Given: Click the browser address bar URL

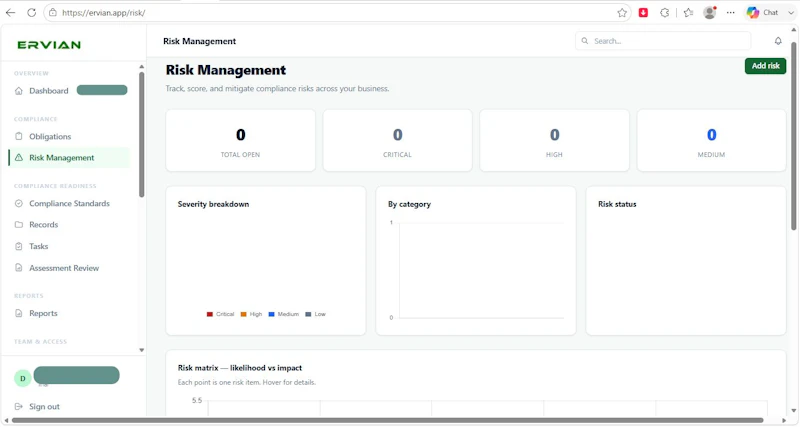Looking at the screenshot, I should click(104, 13).
